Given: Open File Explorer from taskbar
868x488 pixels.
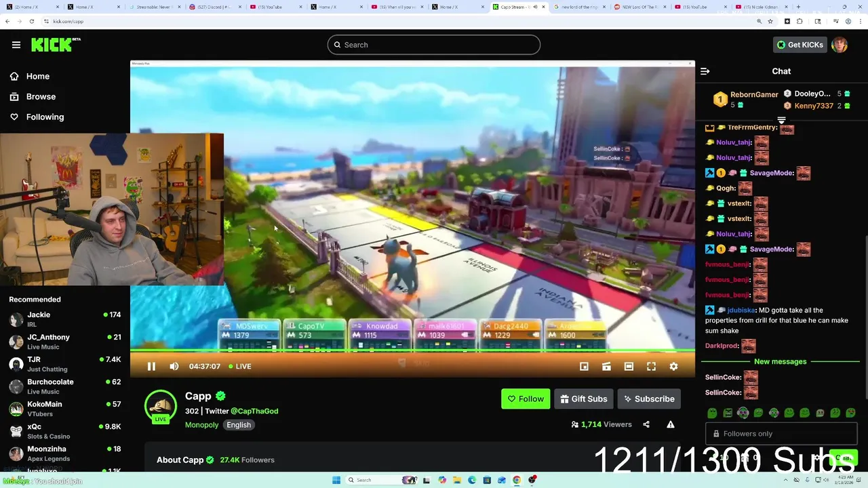Looking at the screenshot, I should (457, 480).
